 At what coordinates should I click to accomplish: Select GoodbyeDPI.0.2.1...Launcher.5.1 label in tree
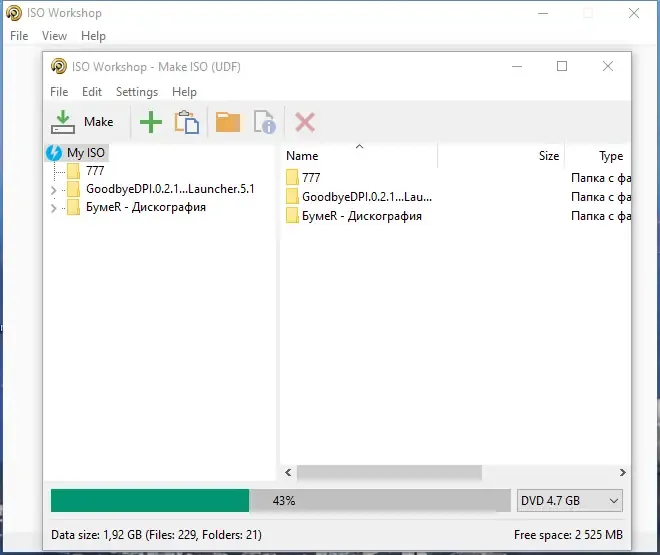point(170,189)
